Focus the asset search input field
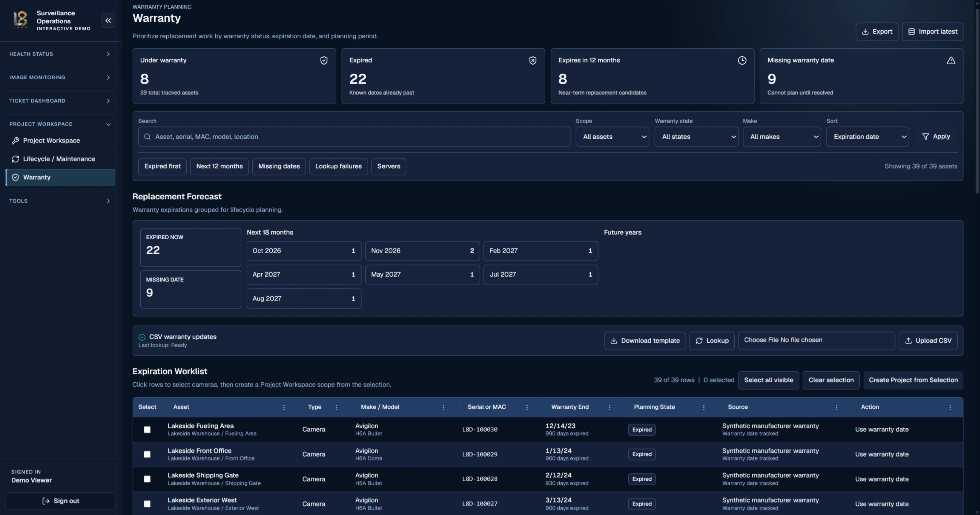This screenshot has height=515, width=980. (x=354, y=137)
